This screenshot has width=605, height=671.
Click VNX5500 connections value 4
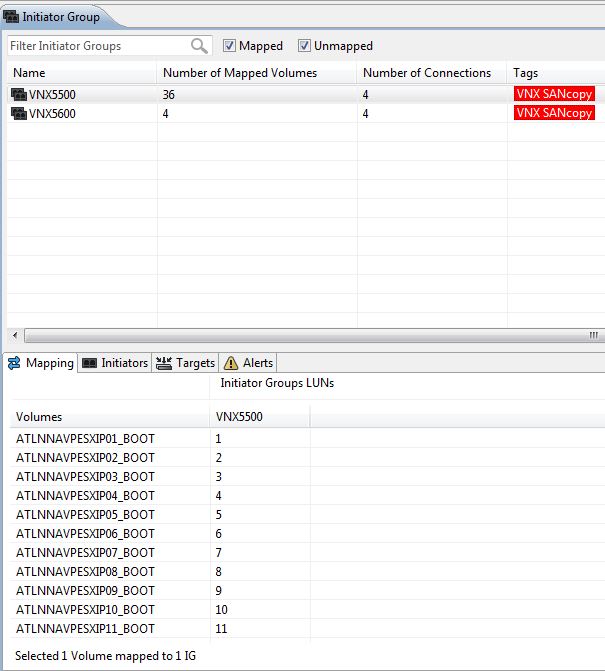(x=365, y=95)
